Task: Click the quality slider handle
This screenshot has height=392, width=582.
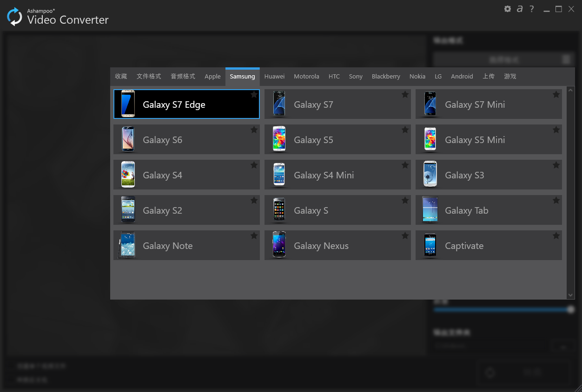Action: pyautogui.click(x=570, y=309)
